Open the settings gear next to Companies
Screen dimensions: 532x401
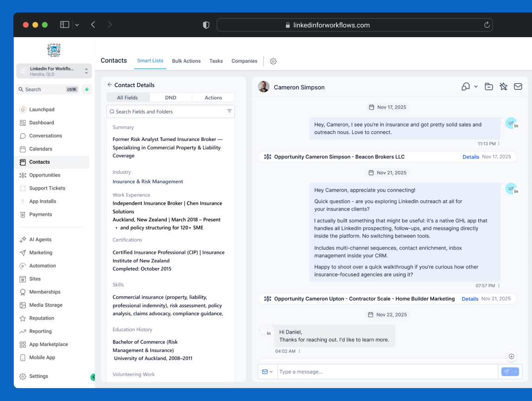pyautogui.click(x=273, y=61)
